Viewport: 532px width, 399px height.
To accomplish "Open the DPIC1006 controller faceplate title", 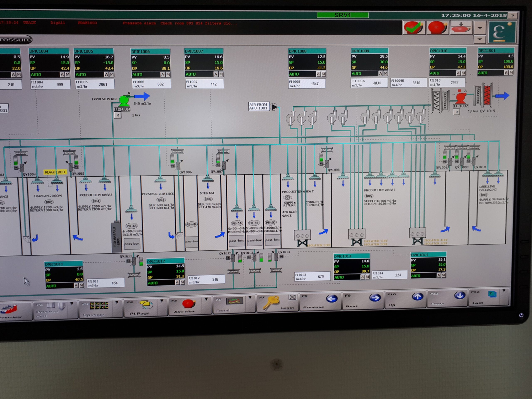I will coord(150,52).
